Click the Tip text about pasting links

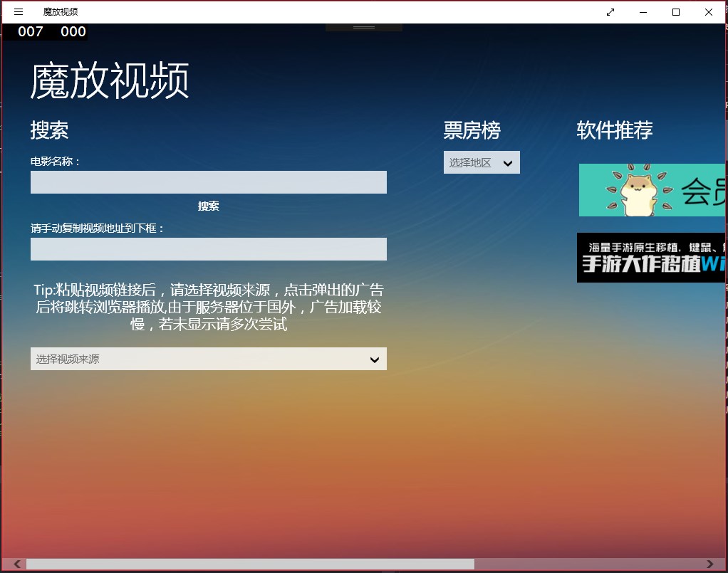pos(209,307)
